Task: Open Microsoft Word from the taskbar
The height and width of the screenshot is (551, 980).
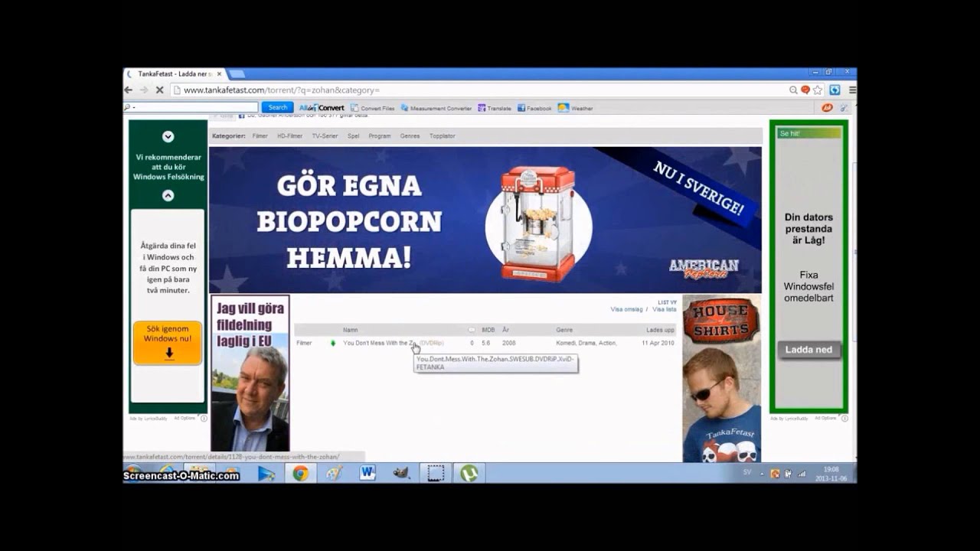Action: (367, 474)
